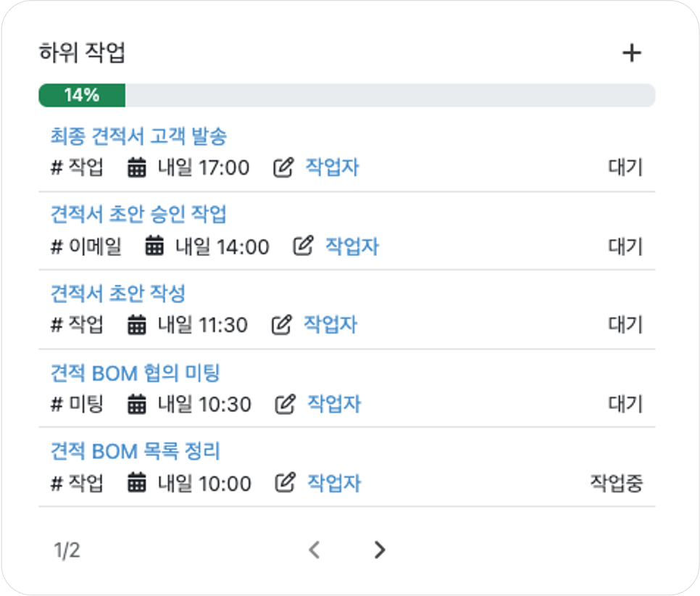This screenshot has width=700, height=596.
Task: Open 최종 견적서 고객 발송 task
Action: 138,136
